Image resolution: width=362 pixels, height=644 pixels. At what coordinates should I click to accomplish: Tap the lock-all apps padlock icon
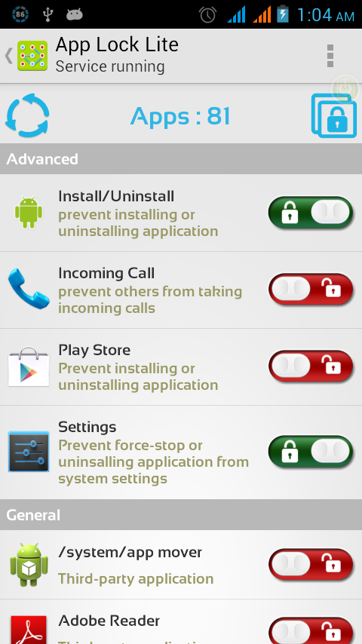pos(333,115)
